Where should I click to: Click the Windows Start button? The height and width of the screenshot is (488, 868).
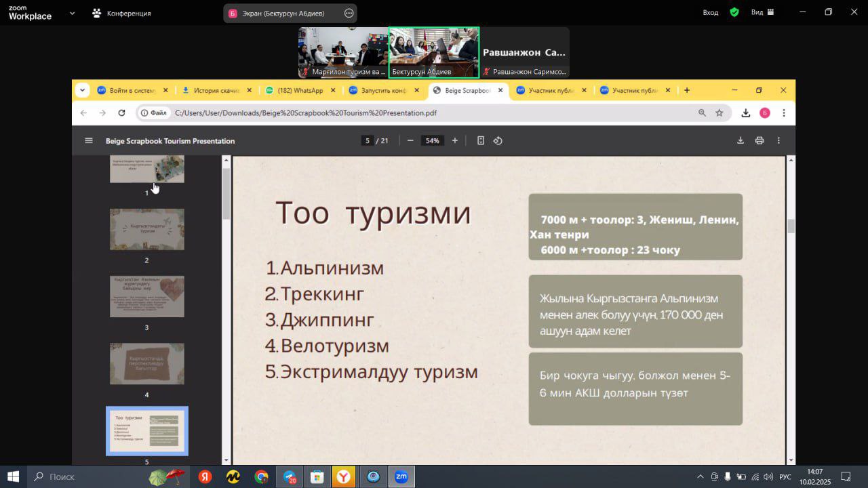pyautogui.click(x=14, y=476)
